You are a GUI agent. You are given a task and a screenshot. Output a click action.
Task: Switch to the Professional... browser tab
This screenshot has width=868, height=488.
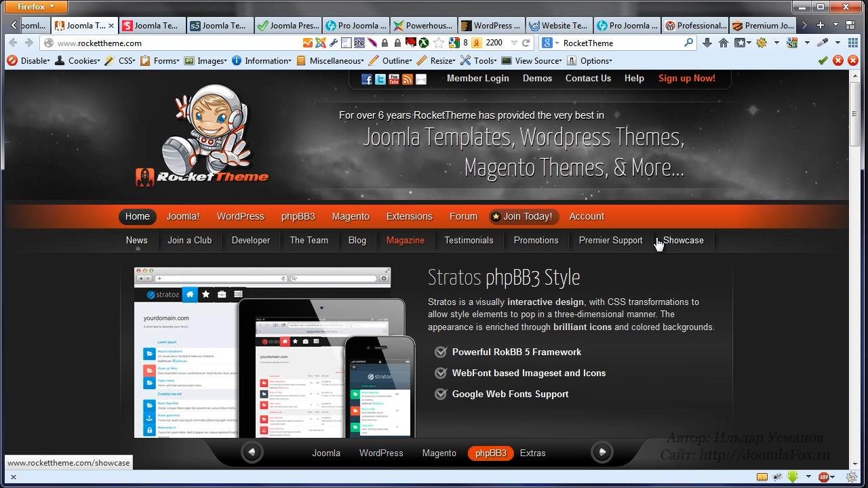tap(694, 25)
